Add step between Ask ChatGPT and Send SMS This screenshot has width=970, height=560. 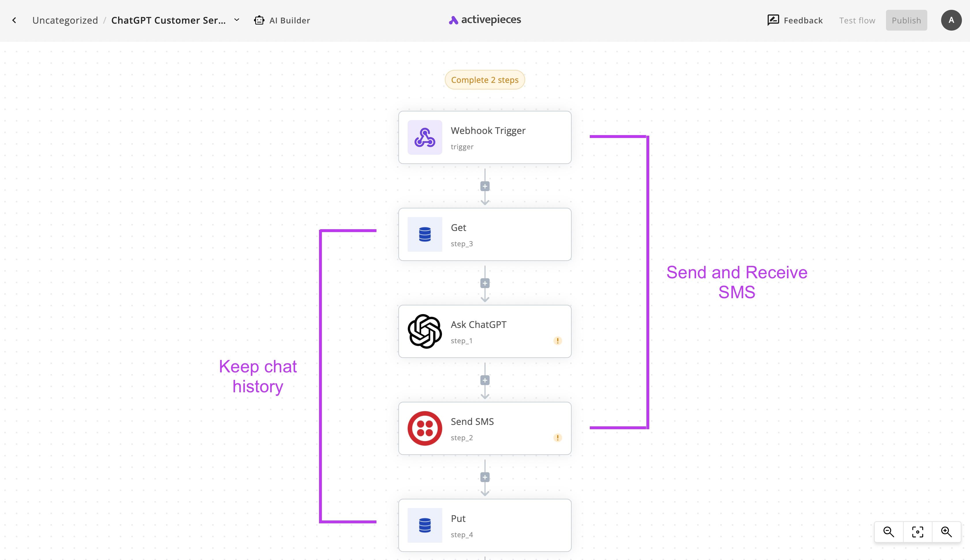coord(485,380)
